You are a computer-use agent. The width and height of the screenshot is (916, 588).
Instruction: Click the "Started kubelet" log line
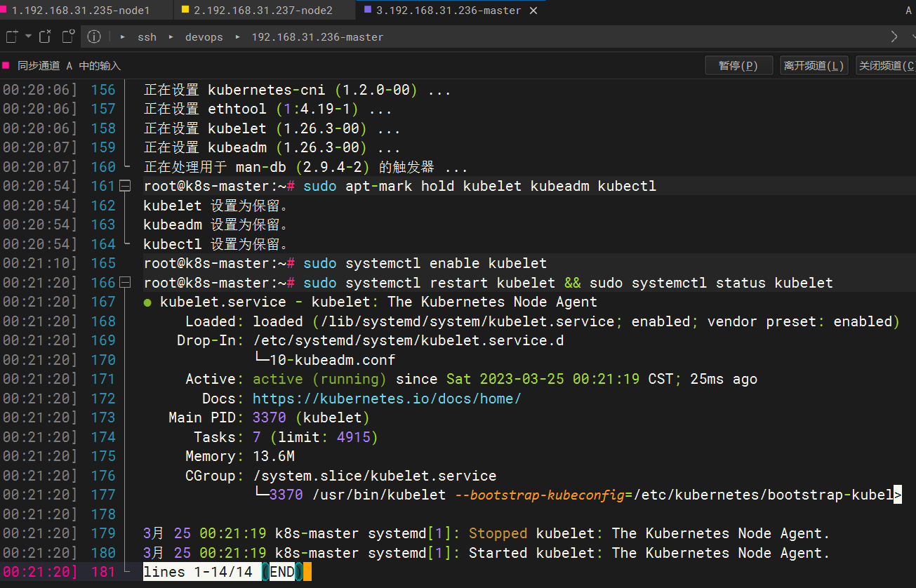coord(486,553)
